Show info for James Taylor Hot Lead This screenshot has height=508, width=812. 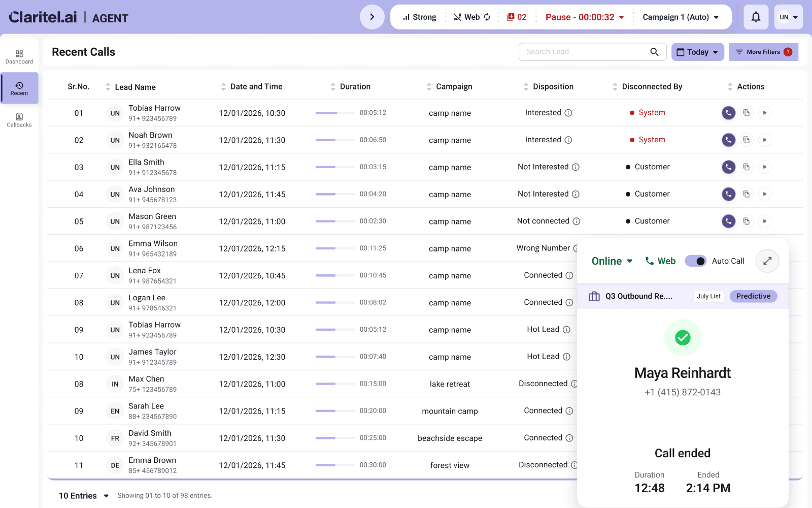(x=566, y=357)
